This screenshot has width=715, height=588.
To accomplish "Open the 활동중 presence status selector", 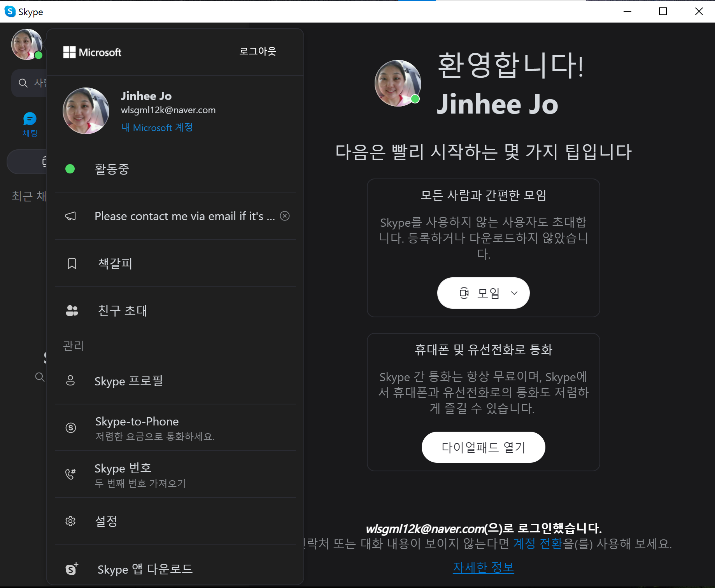I will tap(111, 169).
